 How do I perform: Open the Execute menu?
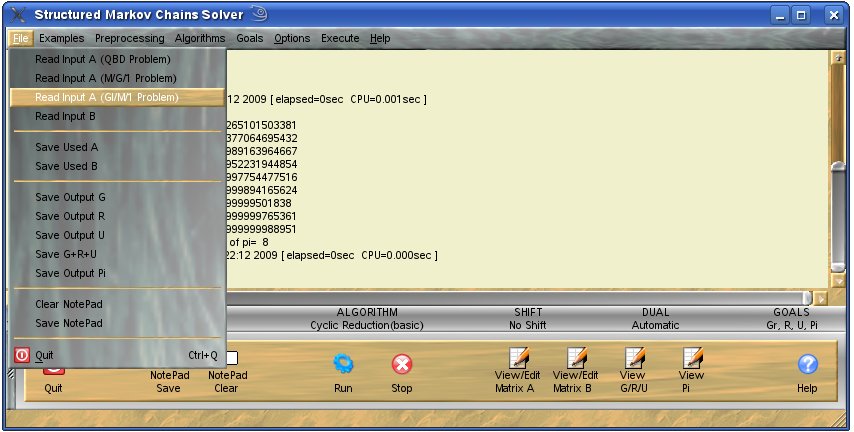[340, 38]
